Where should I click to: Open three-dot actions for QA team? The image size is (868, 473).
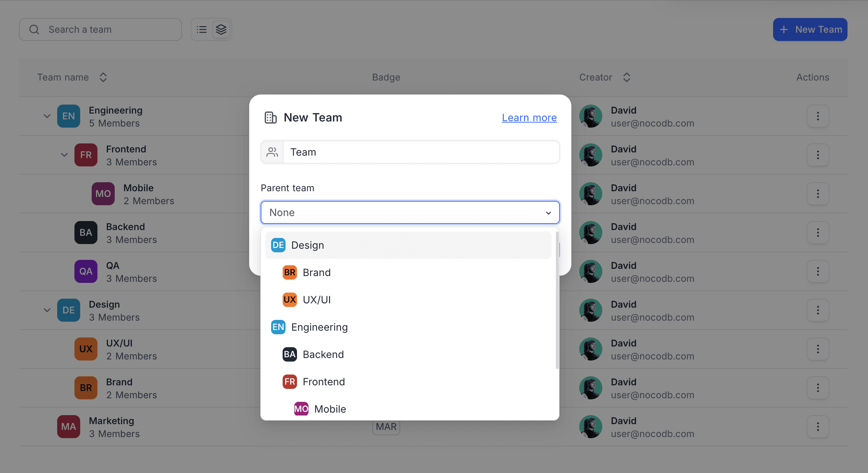(818, 271)
